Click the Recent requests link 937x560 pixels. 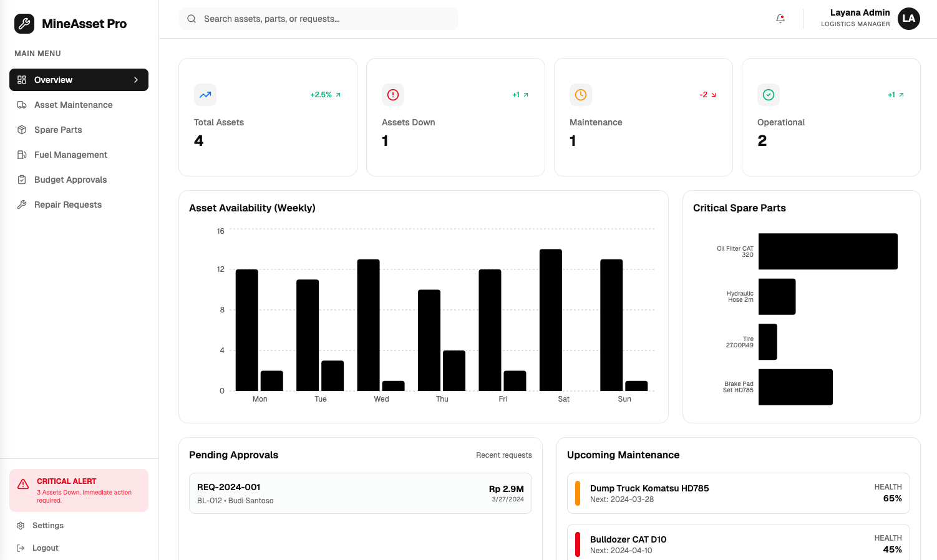[x=503, y=455]
